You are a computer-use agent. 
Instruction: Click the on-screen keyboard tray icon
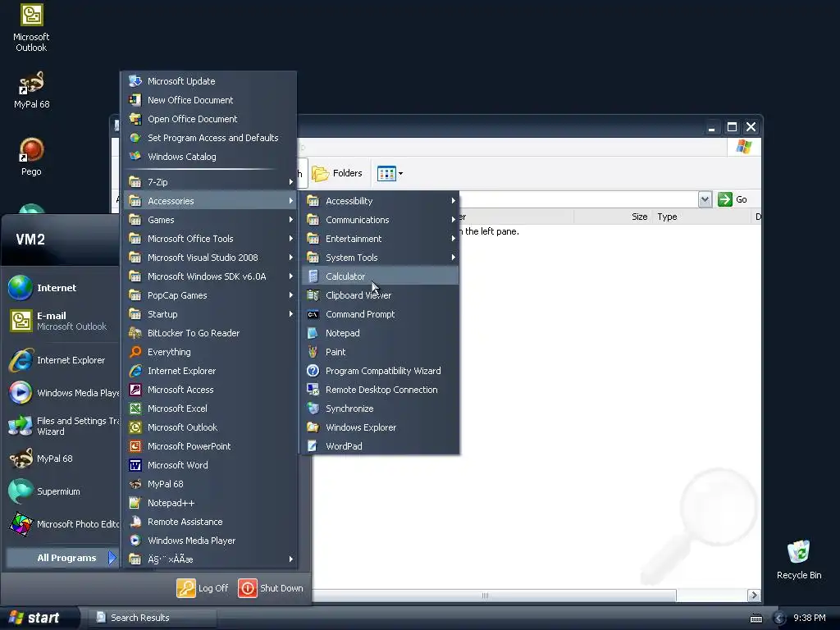(756, 619)
